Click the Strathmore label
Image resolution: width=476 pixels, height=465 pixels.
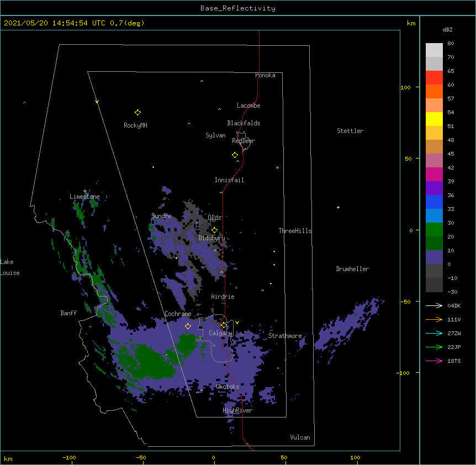tap(285, 336)
